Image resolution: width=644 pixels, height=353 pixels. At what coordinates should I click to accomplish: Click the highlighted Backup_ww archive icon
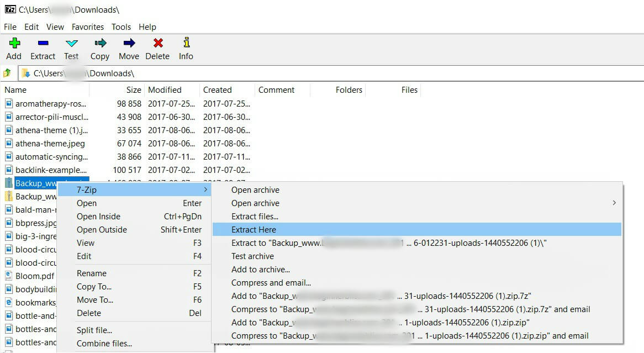[9, 183]
